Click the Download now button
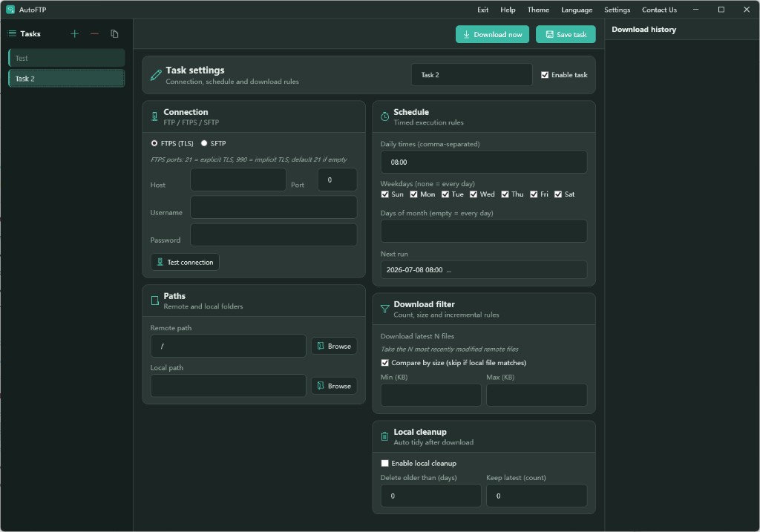Image resolution: width=760 pixels, height=532 pixels. (x=493, y=34)
